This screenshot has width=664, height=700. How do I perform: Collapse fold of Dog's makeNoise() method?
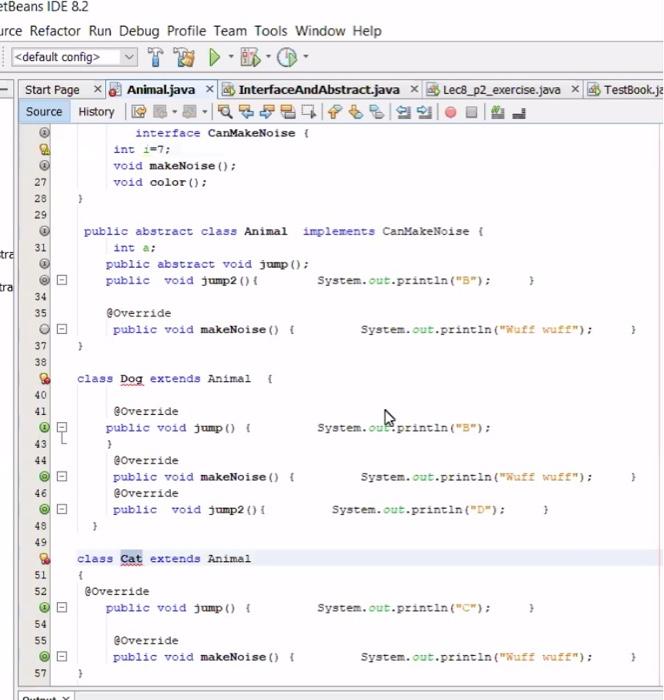tap(62, 476)
